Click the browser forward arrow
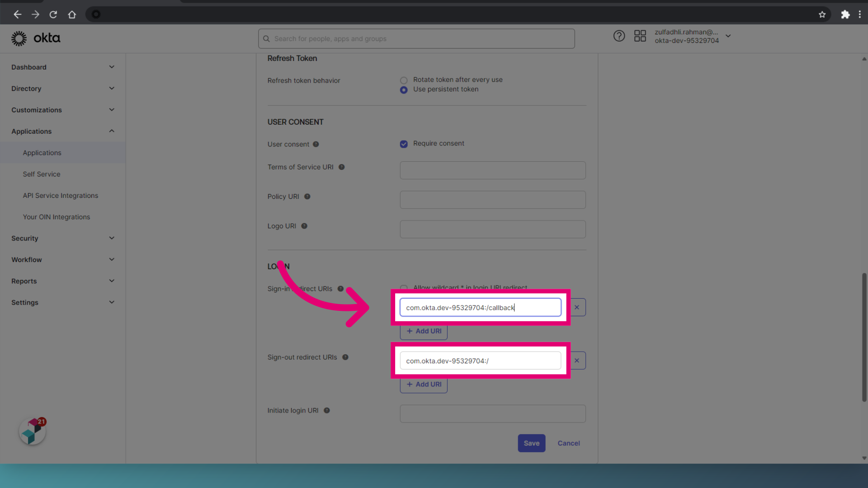This screenshot has height=488, width=868. point(35,14)
